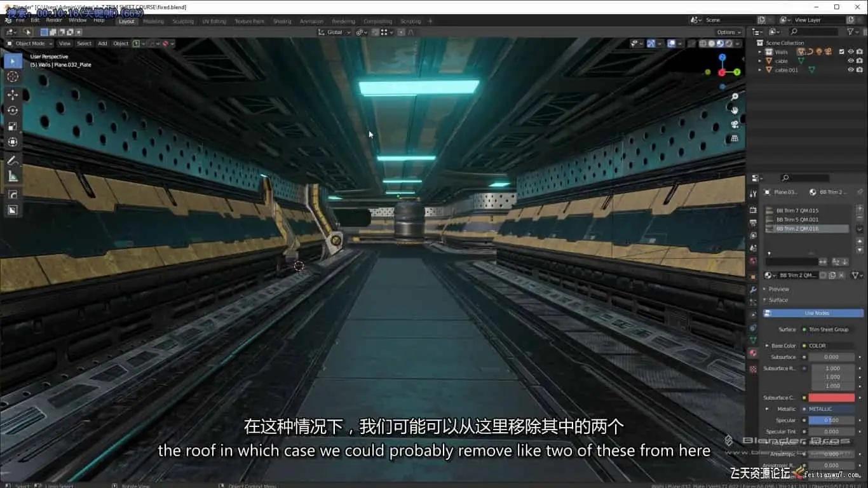
Task: Collapse the Surface panel
Action: (778, 300)
